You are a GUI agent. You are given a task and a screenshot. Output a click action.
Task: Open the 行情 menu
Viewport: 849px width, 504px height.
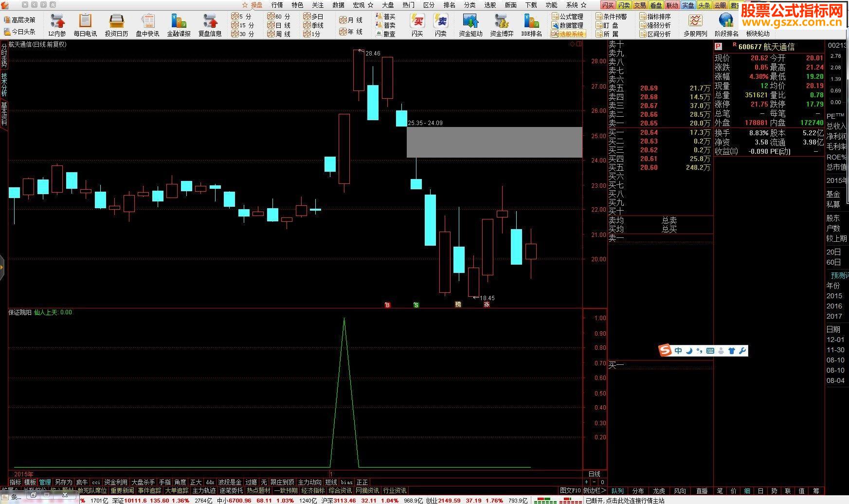tap(277, 5)
